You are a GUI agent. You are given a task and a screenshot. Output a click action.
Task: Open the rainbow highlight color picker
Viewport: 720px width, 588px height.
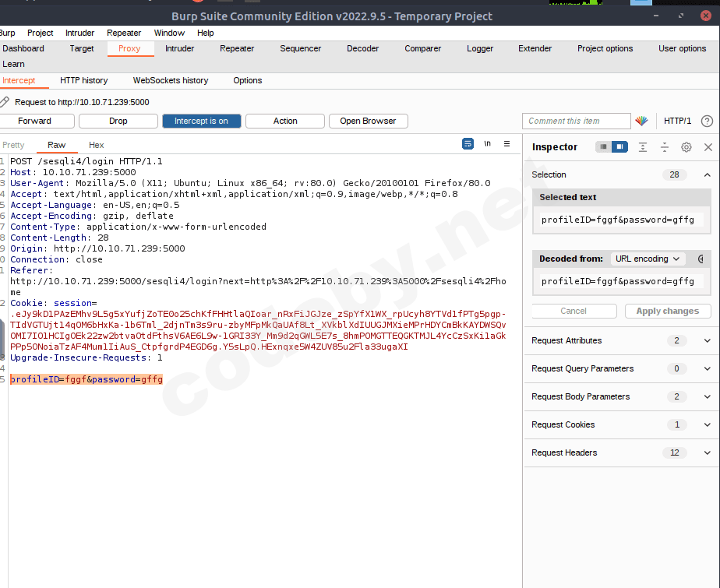(641, 121)
